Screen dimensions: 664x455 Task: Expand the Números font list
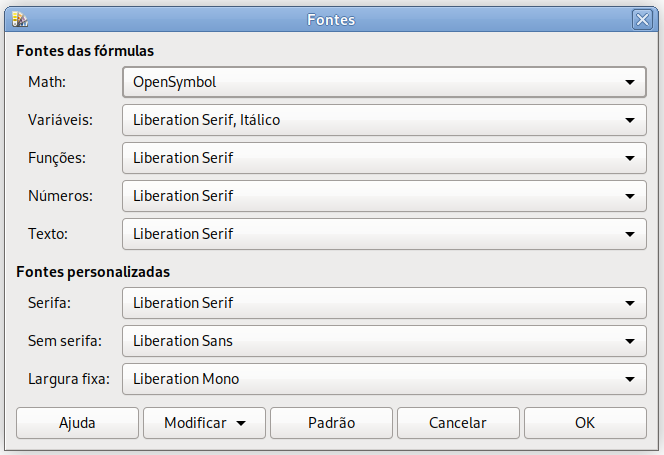tap(384, 196)
